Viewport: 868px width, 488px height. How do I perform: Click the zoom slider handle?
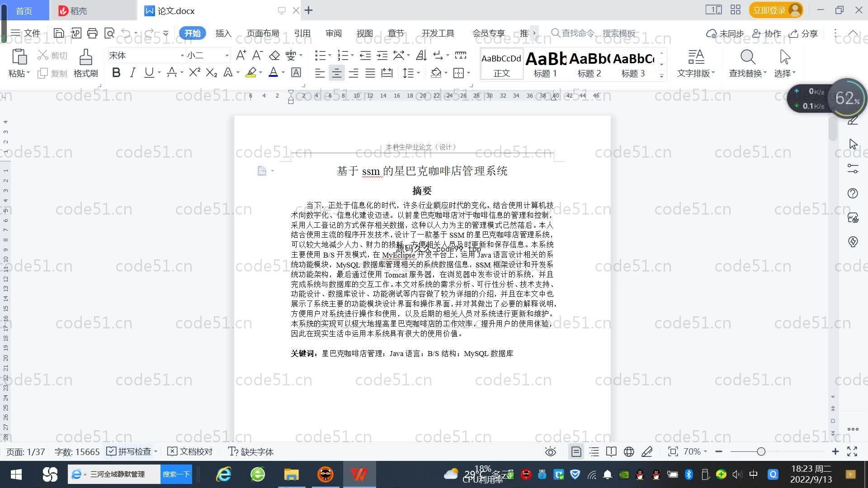coord(761,451)
